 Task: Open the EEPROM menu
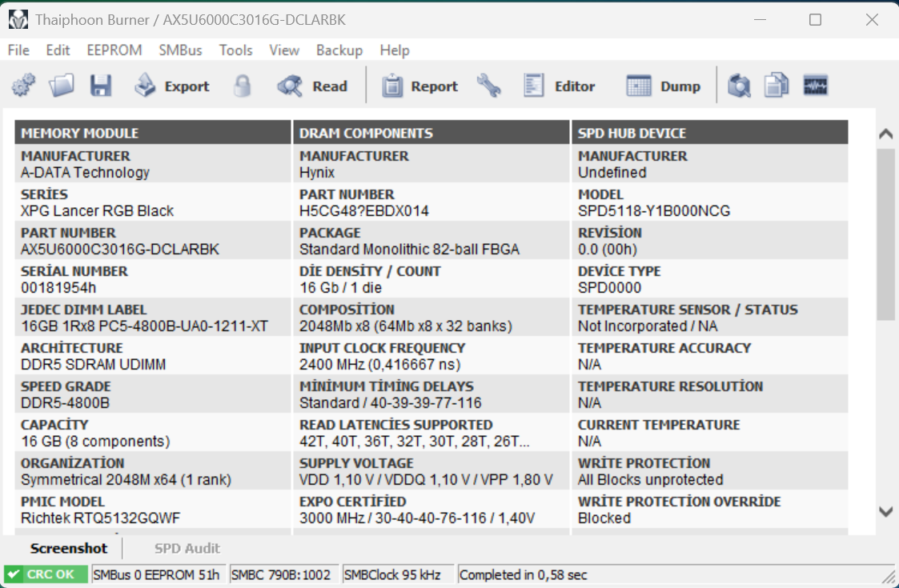(114, 50)
